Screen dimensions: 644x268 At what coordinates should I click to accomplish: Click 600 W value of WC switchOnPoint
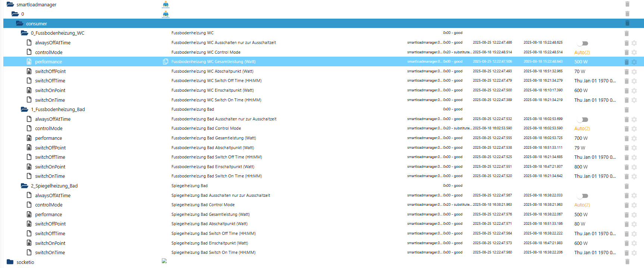[x=581, y=91]
